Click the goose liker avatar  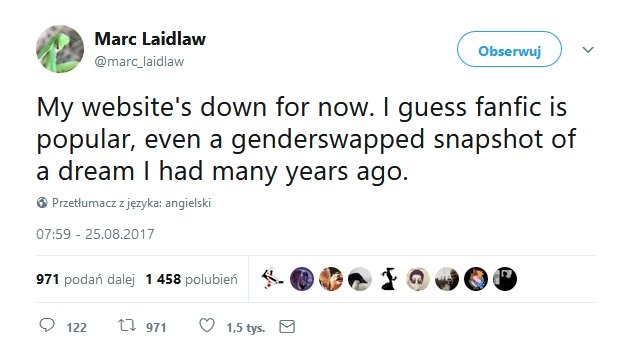360,279
